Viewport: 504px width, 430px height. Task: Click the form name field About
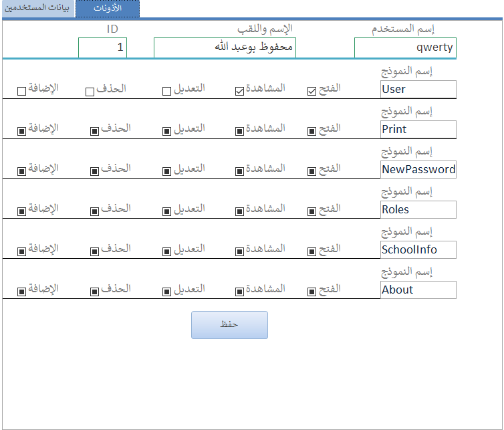418,290
